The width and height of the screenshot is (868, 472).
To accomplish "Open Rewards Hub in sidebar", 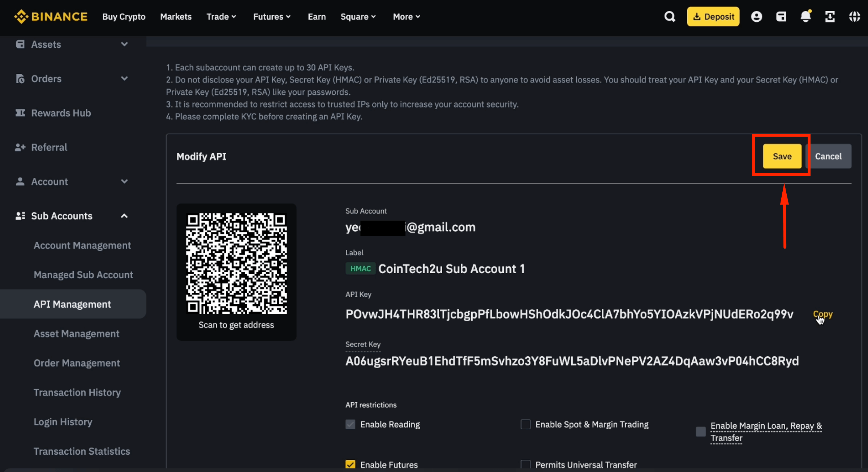I will click(61, 113).
